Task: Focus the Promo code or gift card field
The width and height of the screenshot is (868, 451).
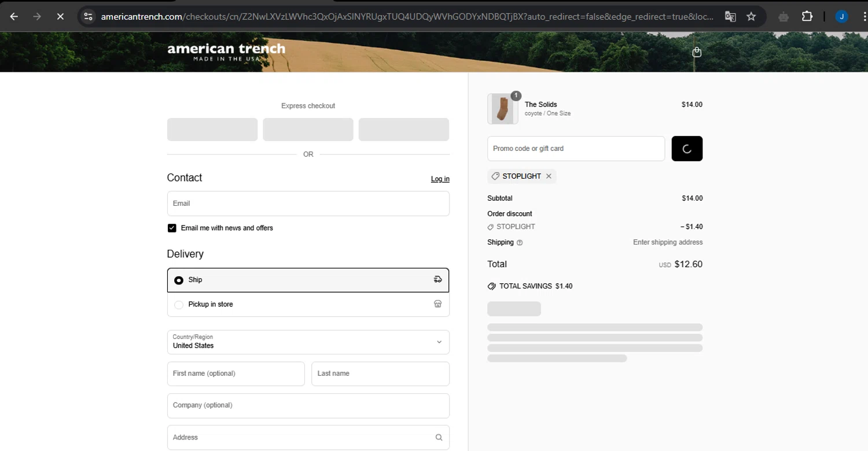Action: [576, 149]
